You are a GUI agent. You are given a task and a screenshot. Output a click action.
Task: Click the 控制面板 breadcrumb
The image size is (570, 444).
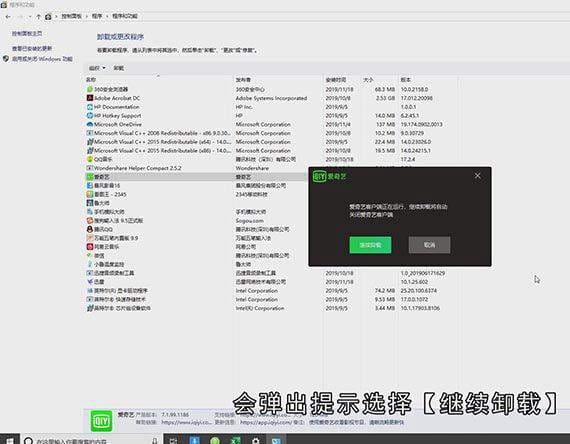tap(71, 16)
